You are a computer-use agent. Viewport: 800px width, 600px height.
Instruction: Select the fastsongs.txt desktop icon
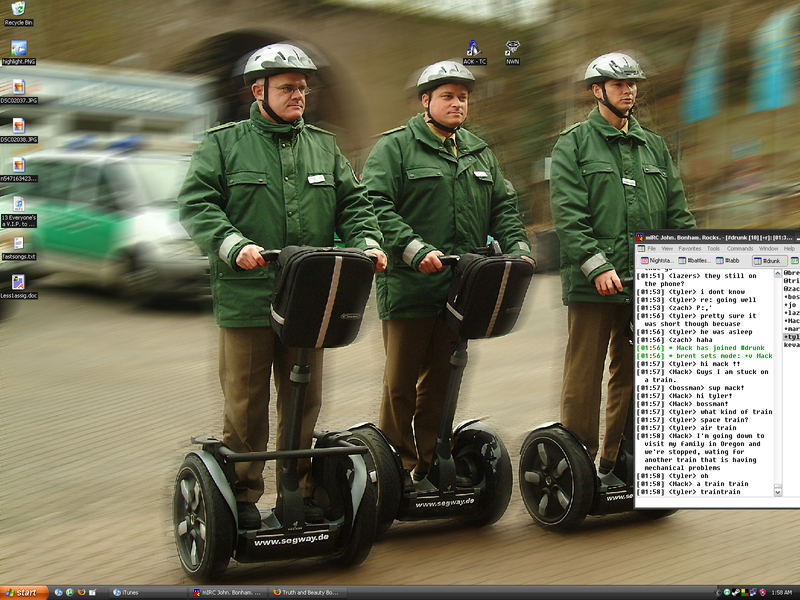click(x=19, y=248)
